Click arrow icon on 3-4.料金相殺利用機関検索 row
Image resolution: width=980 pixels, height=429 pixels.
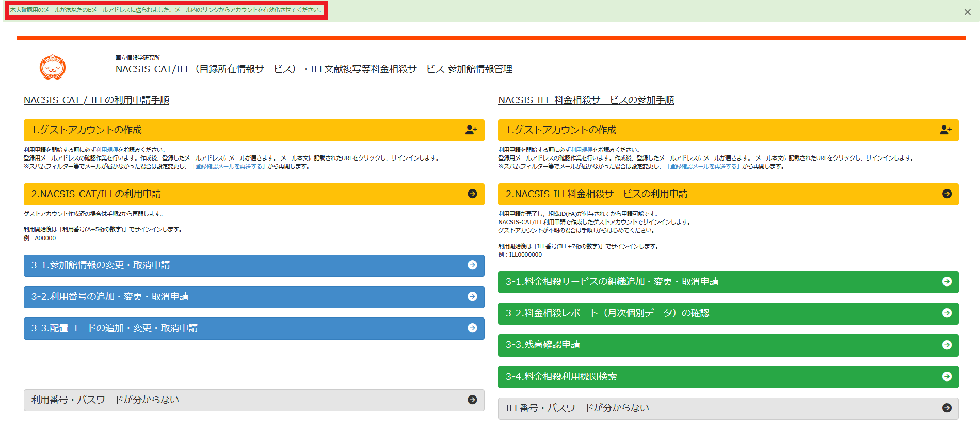(947, 376)
